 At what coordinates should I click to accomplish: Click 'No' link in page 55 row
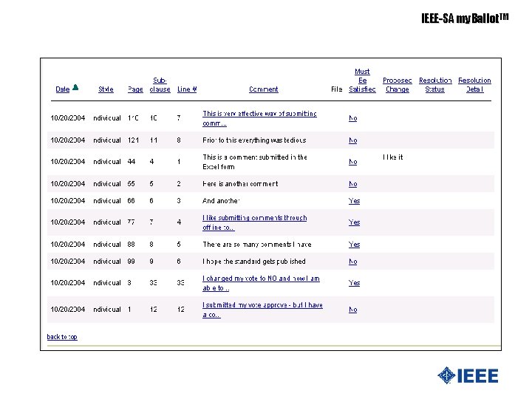tap(353, 184)
